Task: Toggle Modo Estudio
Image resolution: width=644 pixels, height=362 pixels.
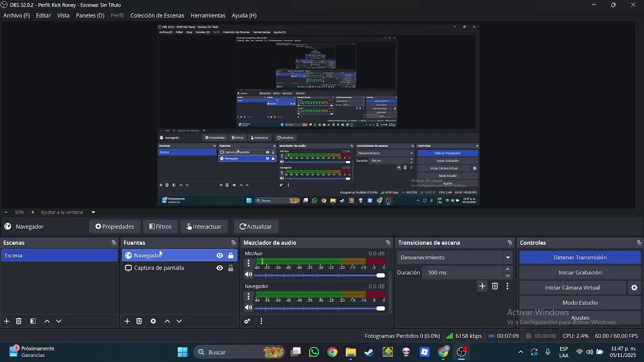Action: (x=580, y=303)
